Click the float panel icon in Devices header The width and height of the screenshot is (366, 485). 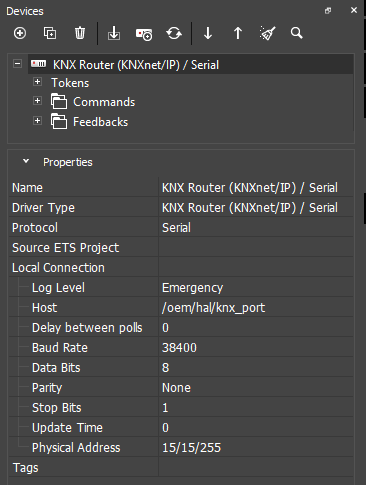pyautogui.click(x=328, y=11)
